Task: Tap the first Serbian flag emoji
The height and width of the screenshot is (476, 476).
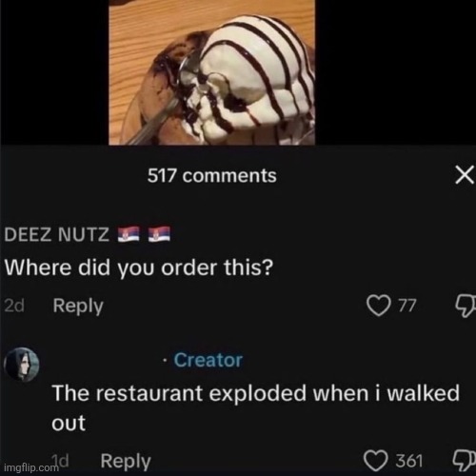Action: (x=129, y=234)
